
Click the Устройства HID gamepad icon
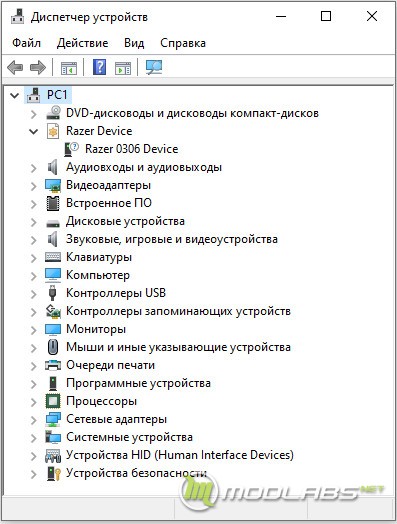pyautogui.click(x=53, y=455)
